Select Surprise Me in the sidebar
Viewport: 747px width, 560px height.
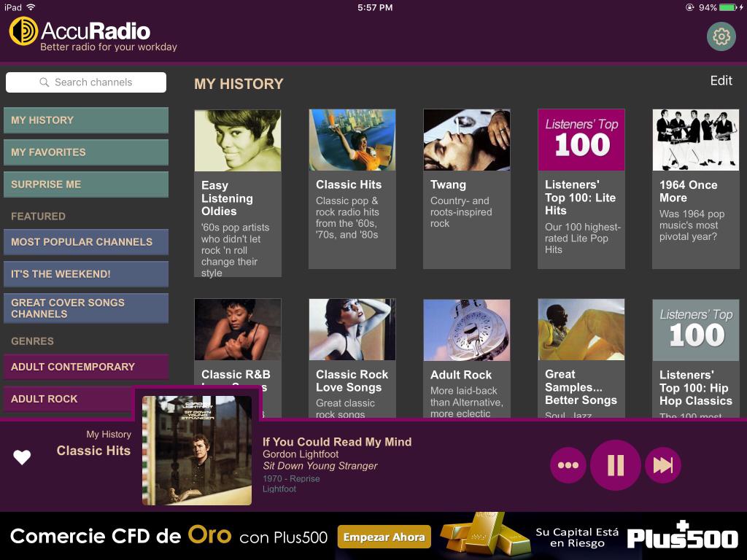click(86, 184)
